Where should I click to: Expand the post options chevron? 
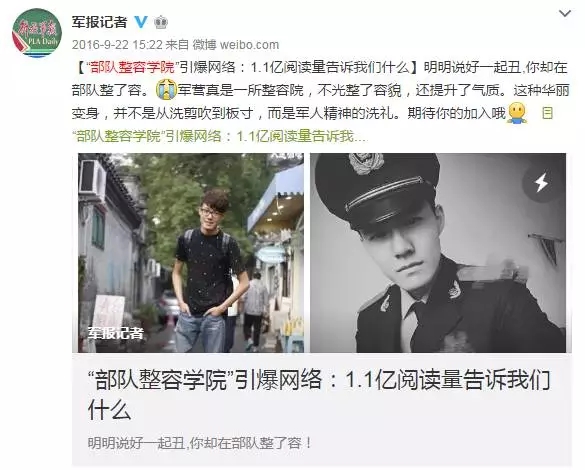[x=565, y=14]
